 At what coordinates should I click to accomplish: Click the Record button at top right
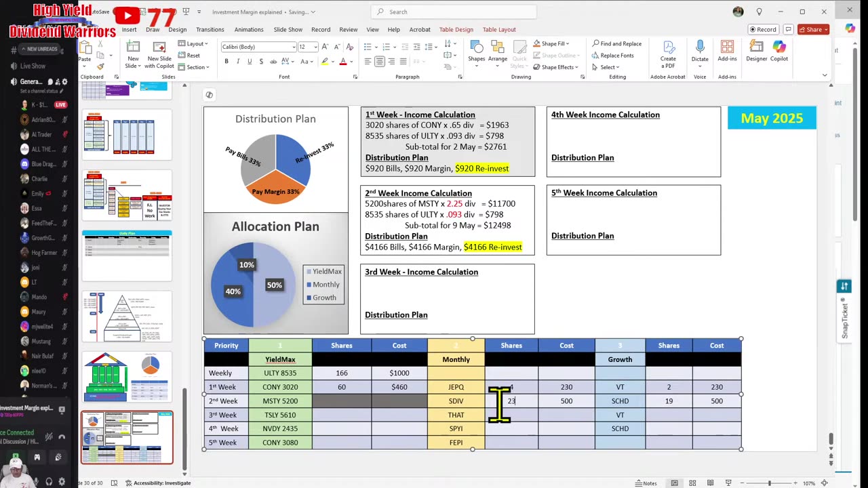coord(762,29)
